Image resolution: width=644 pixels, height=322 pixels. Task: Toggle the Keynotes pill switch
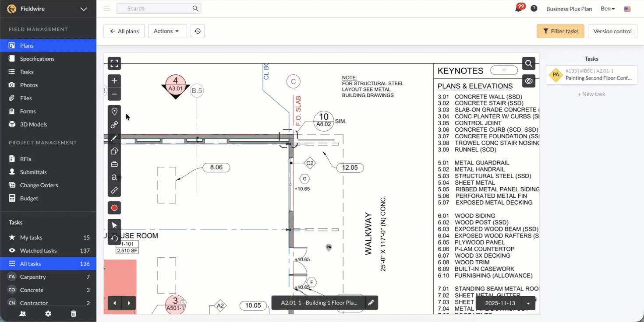pyautogui.click(x=504, y=70)
